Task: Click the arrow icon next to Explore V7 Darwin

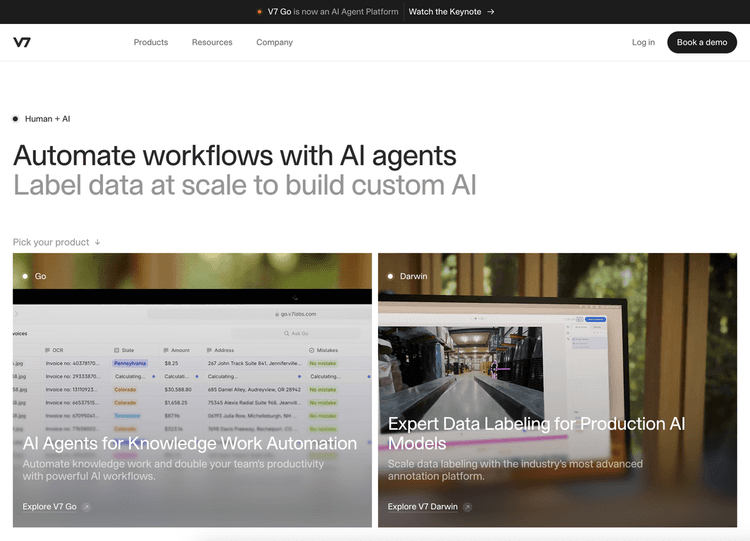Action: point(467,507)
